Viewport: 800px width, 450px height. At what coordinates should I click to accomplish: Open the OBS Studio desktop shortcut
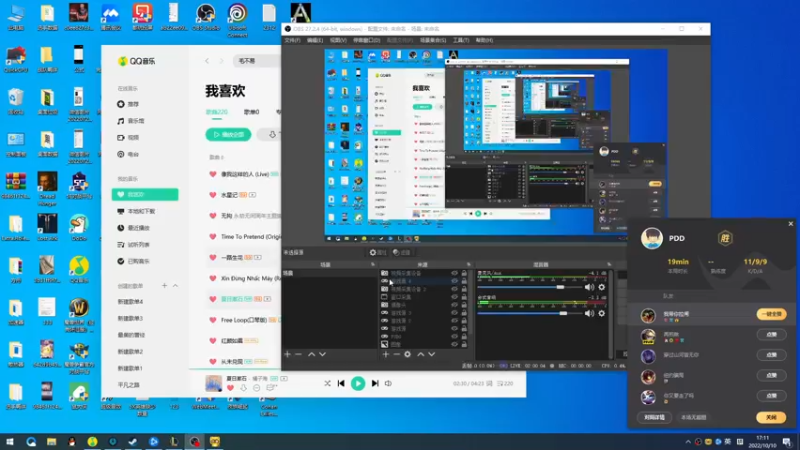click(206, 17)
